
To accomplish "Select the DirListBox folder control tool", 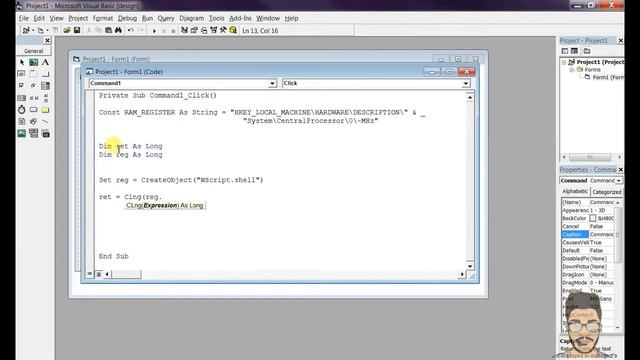I will (x=45, y=109).
